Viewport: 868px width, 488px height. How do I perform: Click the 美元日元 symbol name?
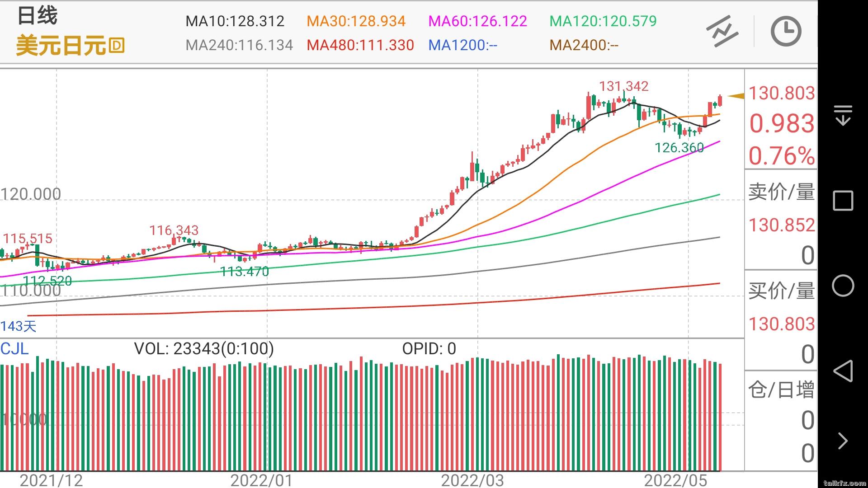[61, 46]
